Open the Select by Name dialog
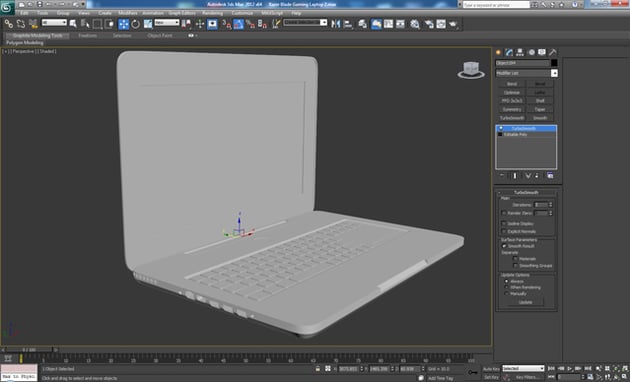This screenshot has width=630, height=382. [x=85, y=24]
